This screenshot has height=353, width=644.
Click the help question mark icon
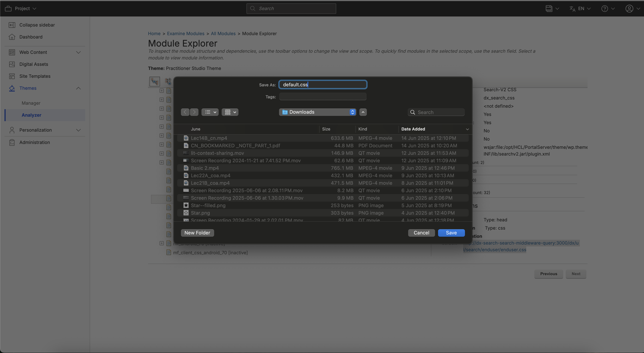pos(605,9)
